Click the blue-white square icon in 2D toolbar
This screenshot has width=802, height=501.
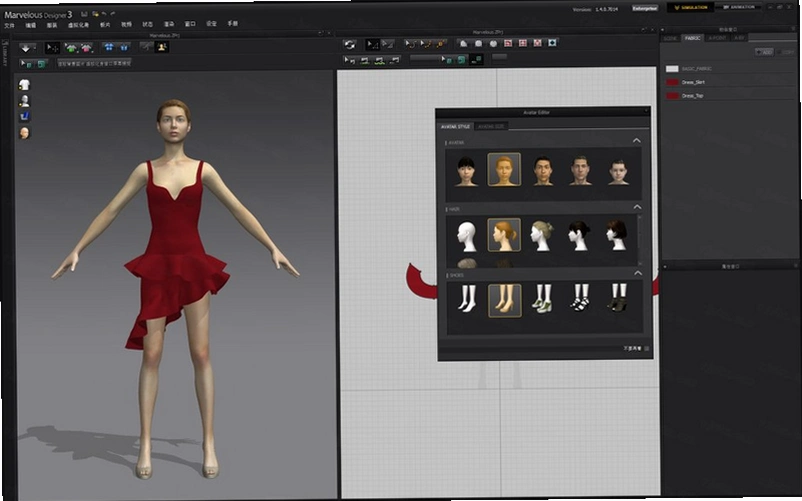pyautogui.click(x=552, y=43)
